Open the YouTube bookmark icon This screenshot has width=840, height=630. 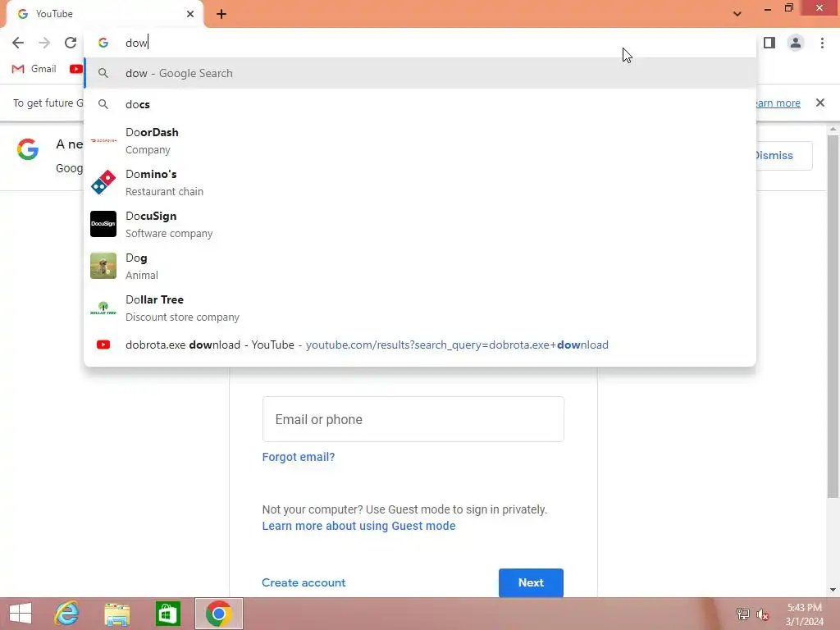tap(76, 69)
